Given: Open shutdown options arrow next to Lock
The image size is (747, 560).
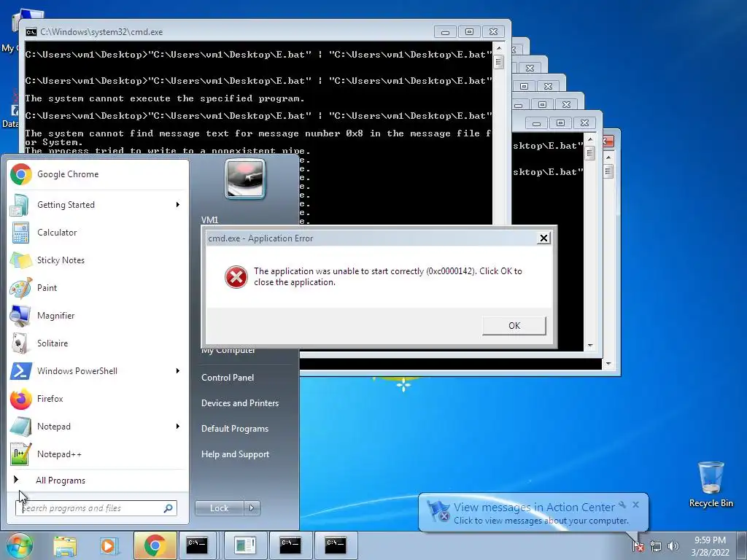Looking at the screenshot, I should [252, 508].
